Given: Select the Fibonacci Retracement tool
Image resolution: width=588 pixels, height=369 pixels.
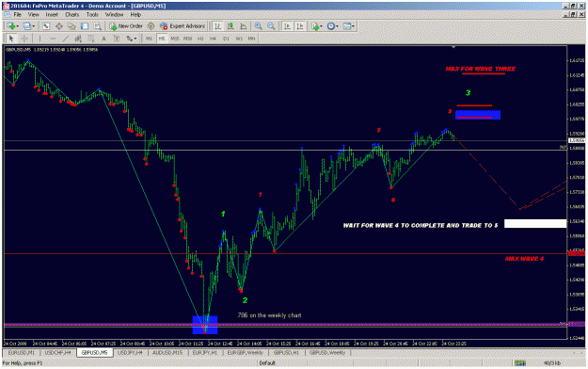Looking at the screenshot, I should point(90,39).
